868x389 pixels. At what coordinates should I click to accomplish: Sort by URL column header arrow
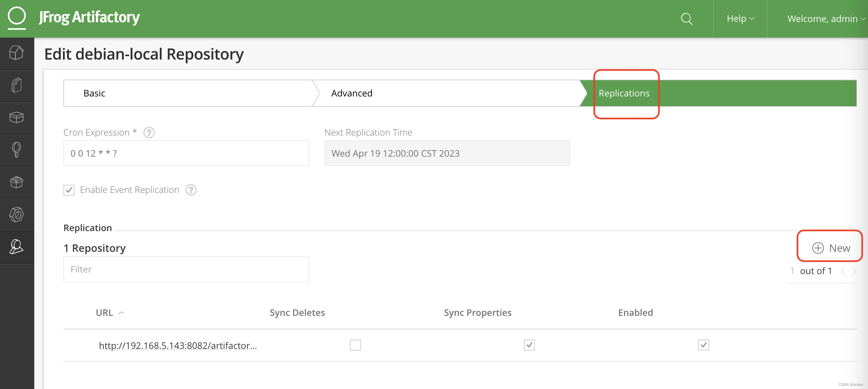coord(122,313)
